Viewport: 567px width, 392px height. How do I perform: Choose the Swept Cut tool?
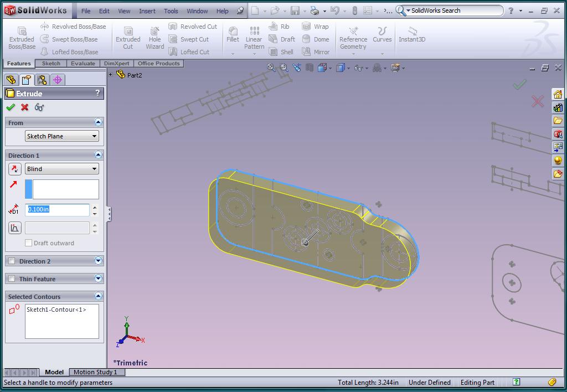tap(189, 39)
